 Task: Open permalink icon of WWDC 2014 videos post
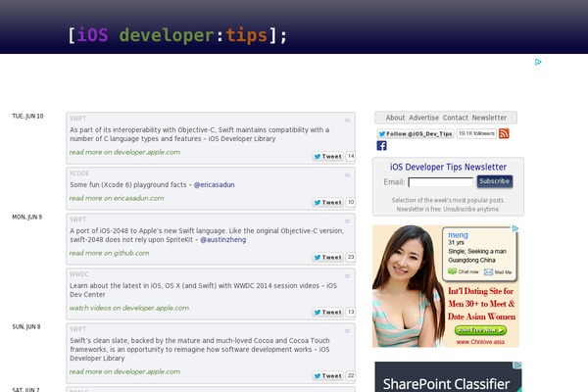pyautogui.click(x=347, y=276)
